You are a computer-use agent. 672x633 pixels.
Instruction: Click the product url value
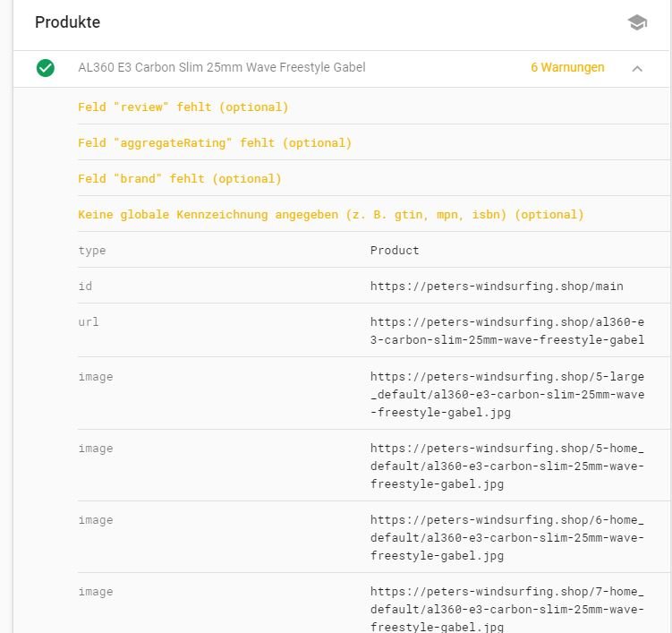506,331
